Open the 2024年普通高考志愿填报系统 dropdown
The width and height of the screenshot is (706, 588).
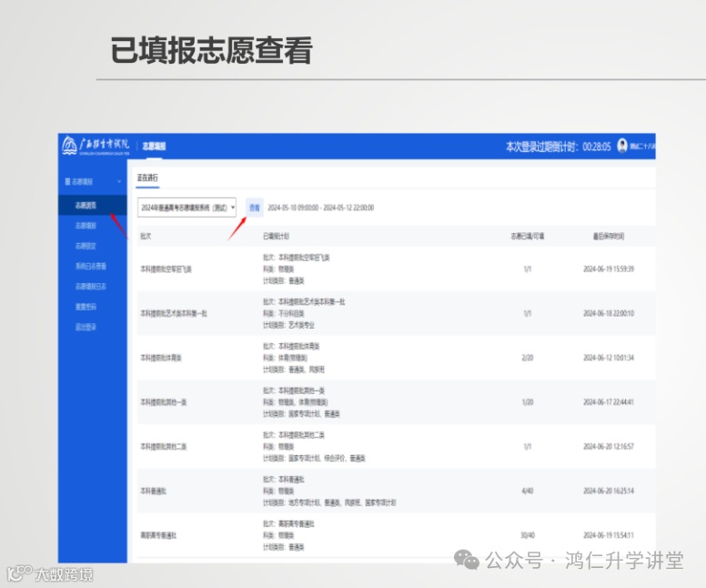click(187, 208)
